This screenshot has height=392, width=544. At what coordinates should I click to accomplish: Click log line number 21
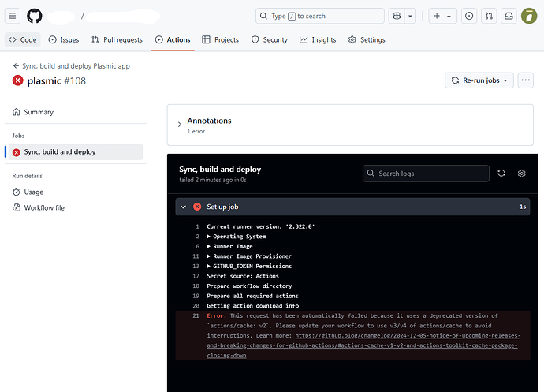click(x=196, y=316)
